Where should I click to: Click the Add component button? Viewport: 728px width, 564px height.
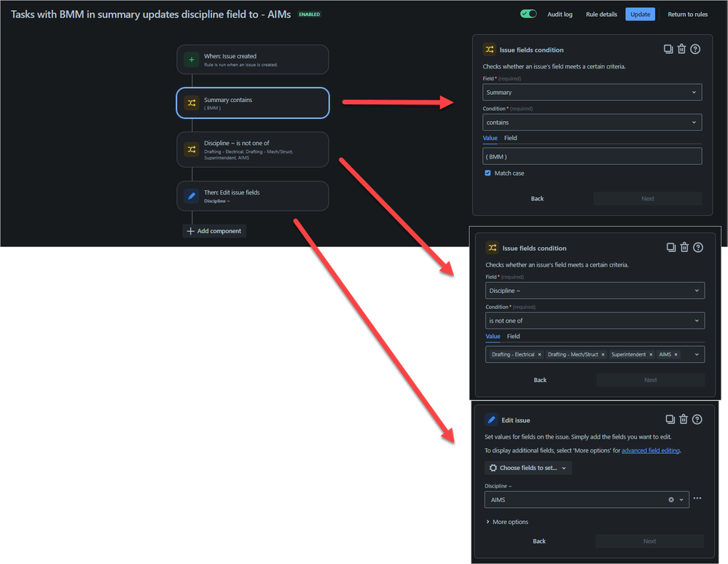tap(214, 231)
